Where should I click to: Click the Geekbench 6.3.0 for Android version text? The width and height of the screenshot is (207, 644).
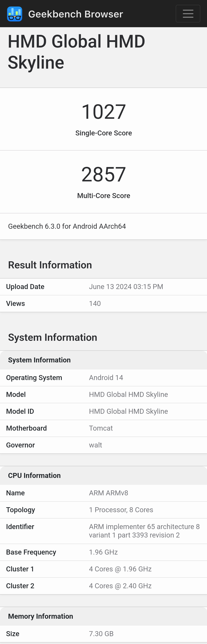(67, 226)
